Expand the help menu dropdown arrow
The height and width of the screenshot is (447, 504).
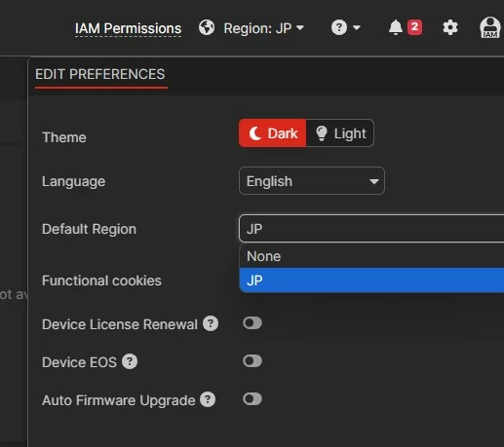click(x=357, y=28)
